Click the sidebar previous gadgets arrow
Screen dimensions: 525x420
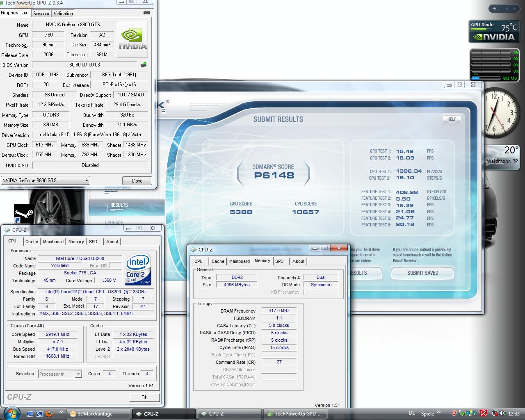coord(507,8)
